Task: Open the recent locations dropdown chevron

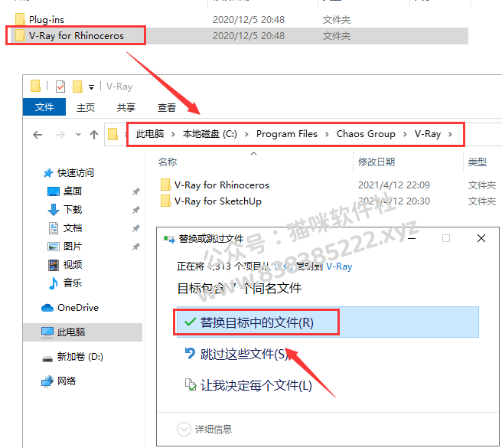Action: pos(78,135)
